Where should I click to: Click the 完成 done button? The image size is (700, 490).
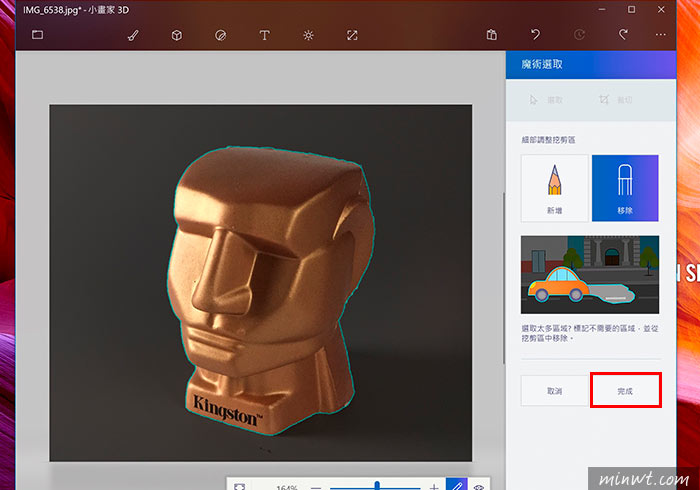click(x=625, y=390)
